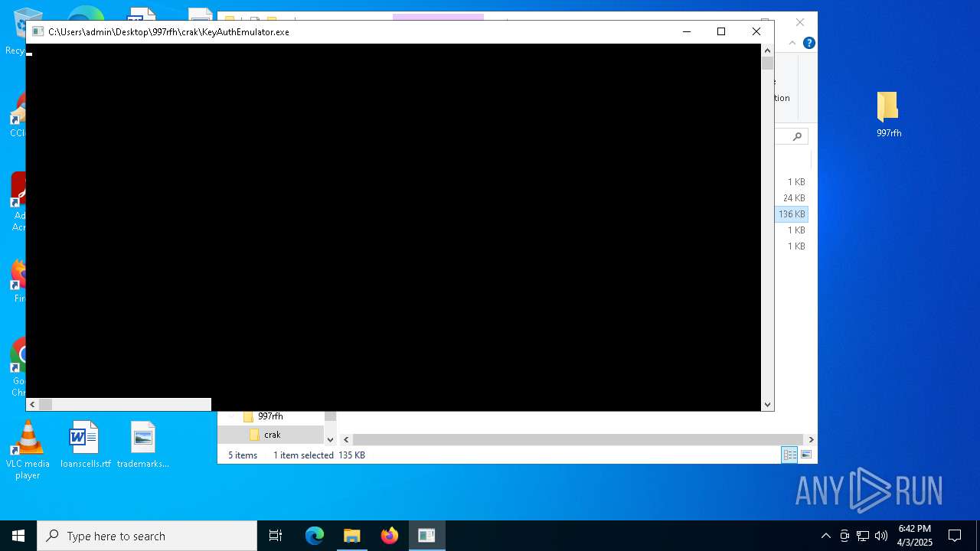Click the navigation tree scroll down arrow
The height and width of the screenshot is (551, 980).
coord(331,439)
